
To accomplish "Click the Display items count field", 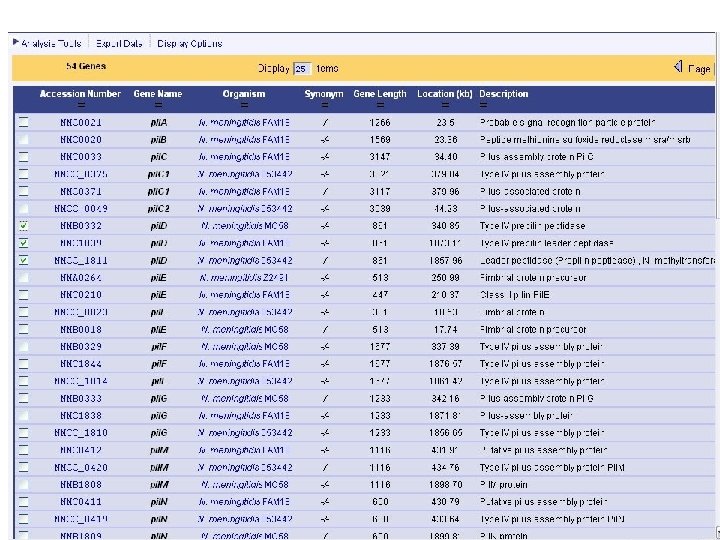I will [302, 69].
